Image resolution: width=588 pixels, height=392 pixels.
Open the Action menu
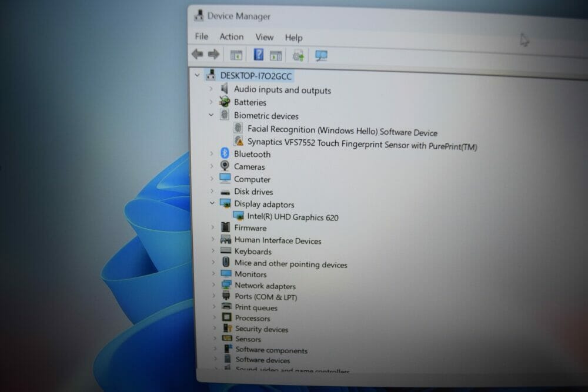pos(231,36)
